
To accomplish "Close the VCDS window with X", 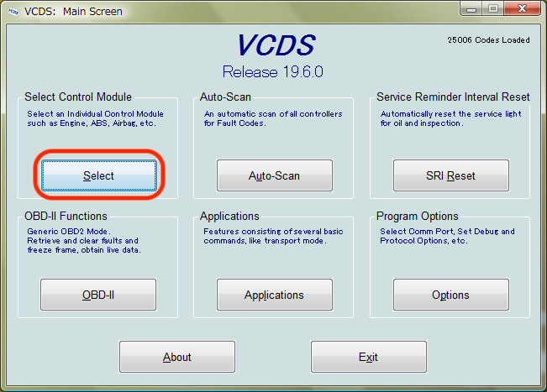I will [522, 8].
